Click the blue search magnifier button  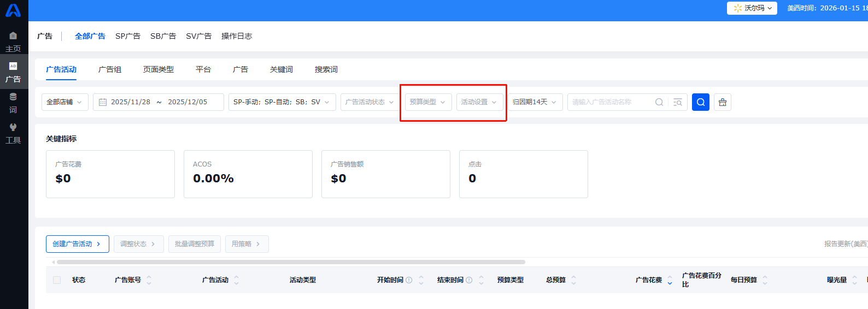click(x=700, y=102)
